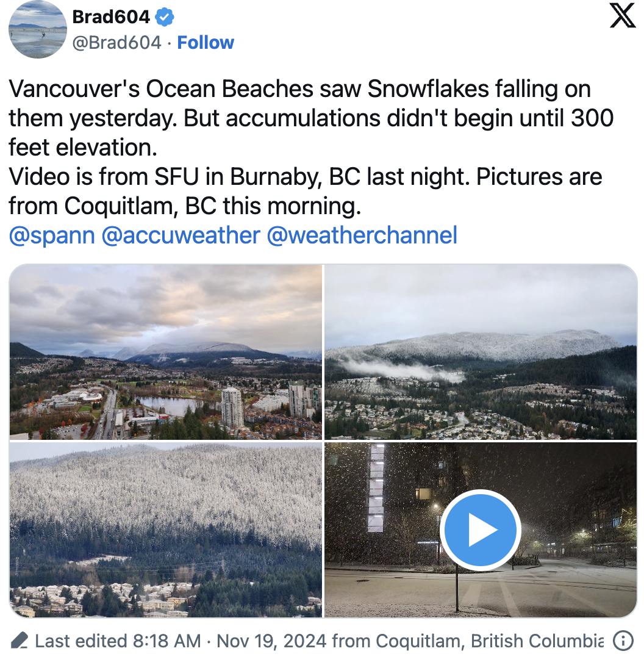Visit the @accuweather mention
This screenshot has height=665, width=644.
(x=181, y=235)
